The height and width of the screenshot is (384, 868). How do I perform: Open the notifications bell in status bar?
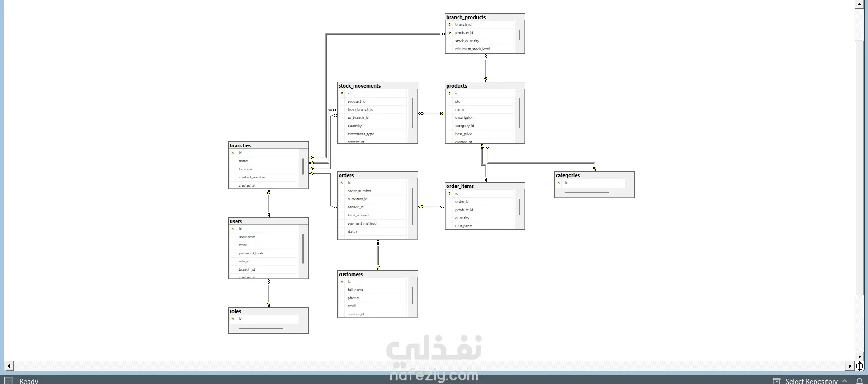point(859,381)
